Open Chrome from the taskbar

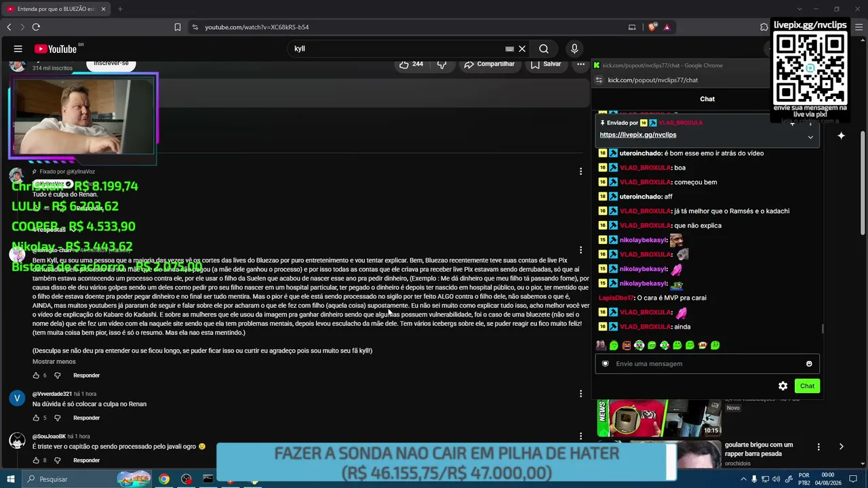tap(164, 479)
